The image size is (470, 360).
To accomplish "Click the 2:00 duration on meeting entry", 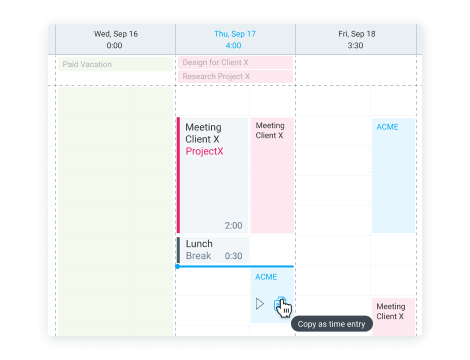I will 233,226.
